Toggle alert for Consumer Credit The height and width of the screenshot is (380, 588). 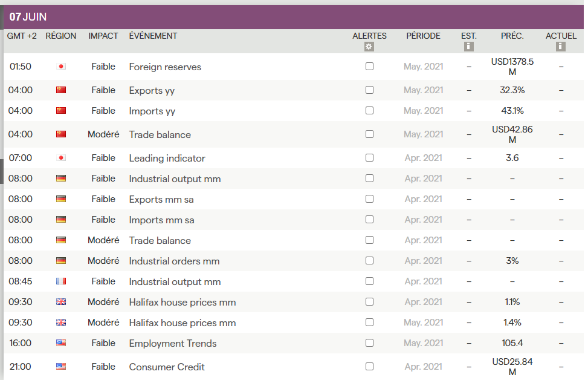click(369, 367)
